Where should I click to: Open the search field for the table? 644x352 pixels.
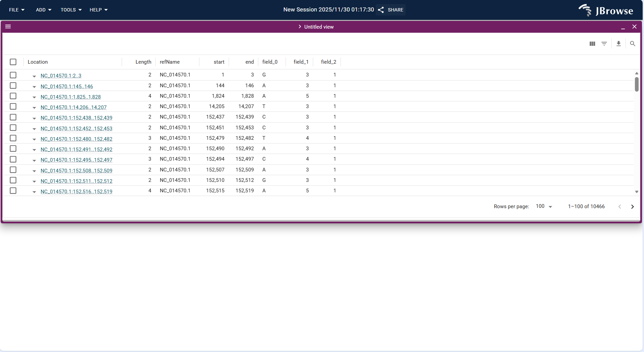633,43
